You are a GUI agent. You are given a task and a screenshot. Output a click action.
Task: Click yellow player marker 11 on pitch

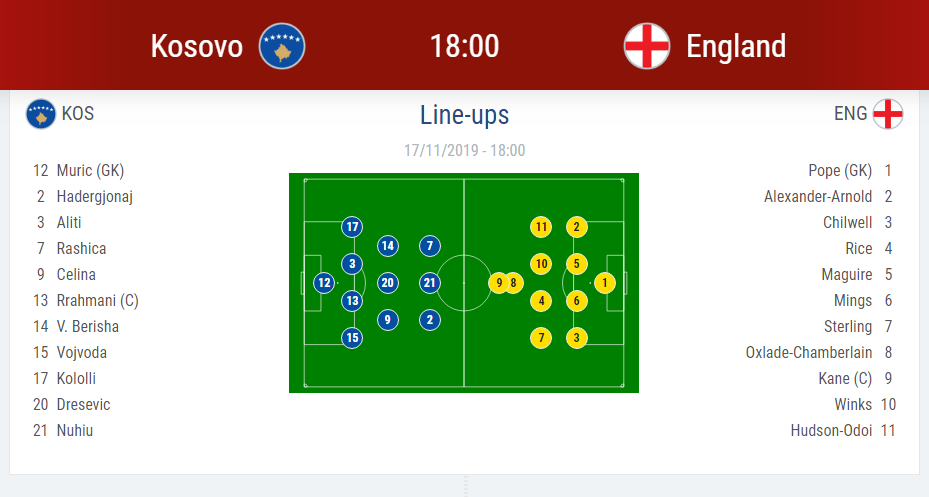pos(541,227)
